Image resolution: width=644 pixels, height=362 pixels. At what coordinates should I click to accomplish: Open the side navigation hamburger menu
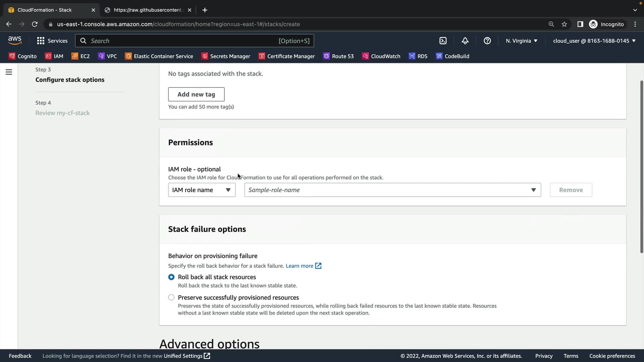[x=9, y=72]
